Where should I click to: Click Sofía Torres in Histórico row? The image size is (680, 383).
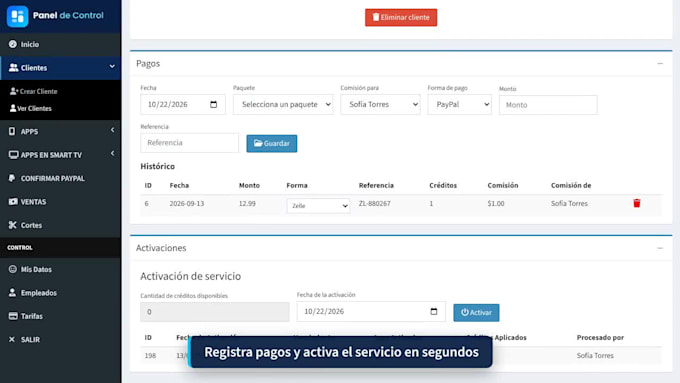[x=569, y=203]
